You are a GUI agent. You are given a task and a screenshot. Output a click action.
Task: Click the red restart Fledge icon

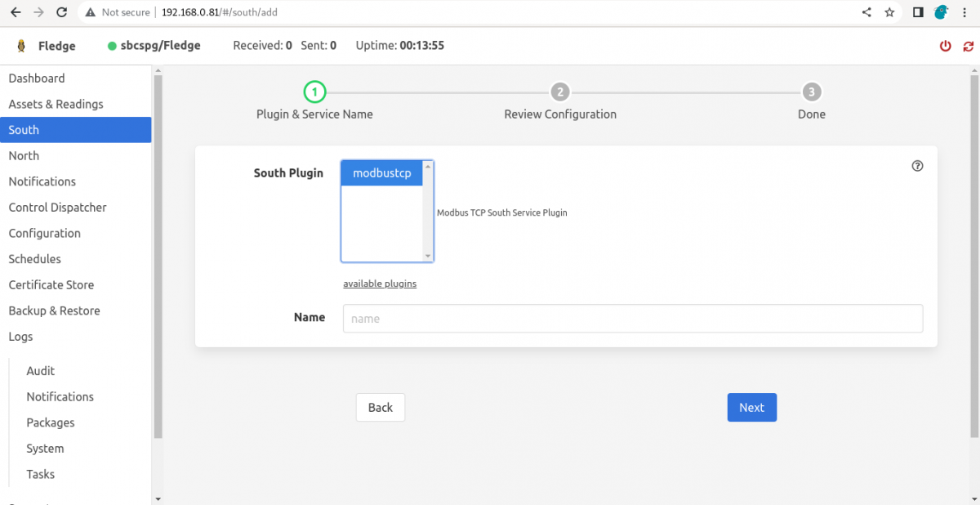(x=969, y=46)
